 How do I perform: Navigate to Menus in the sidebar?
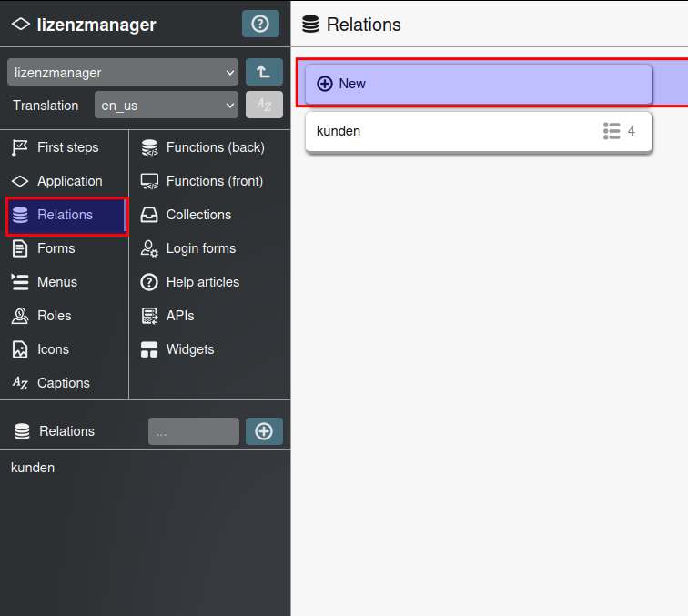pos(56,282)
